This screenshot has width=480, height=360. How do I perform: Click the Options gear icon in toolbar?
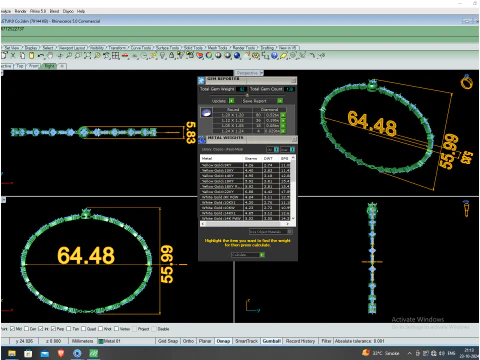pyautogui.click(x=256, y=56)
